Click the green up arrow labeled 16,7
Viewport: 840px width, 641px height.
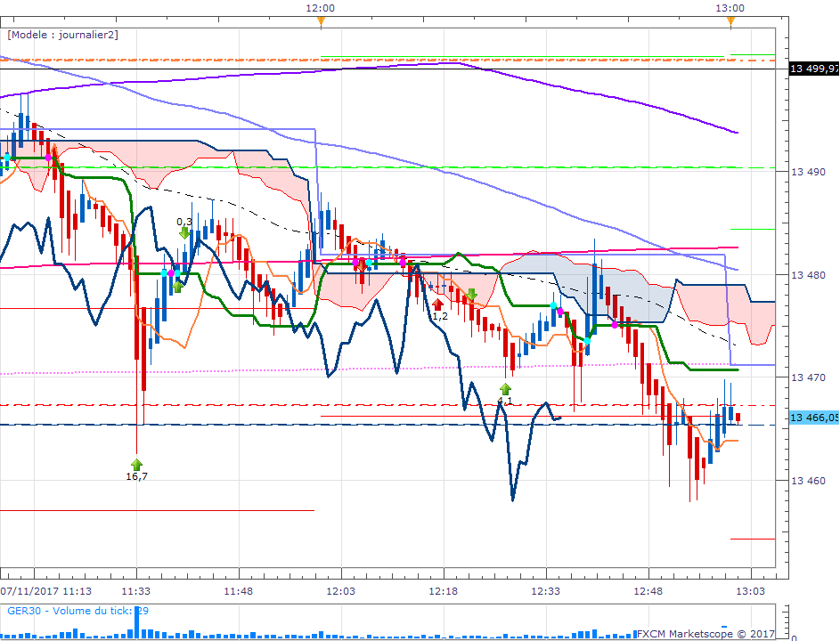coord(136,465)
